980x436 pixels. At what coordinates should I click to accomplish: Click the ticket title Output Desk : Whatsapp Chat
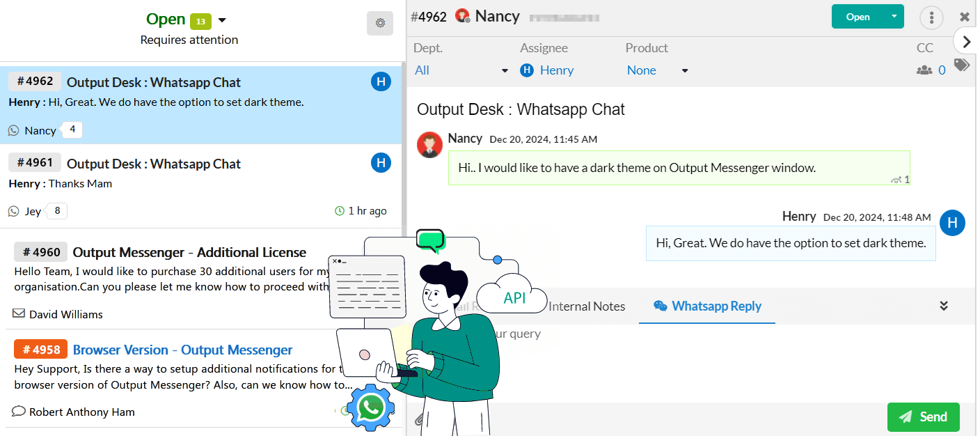(x=521, y=109)
